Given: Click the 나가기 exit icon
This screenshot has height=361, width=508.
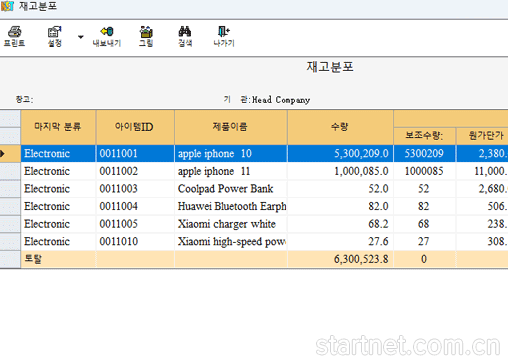Looking at the screenshot, I should point(224,31).
